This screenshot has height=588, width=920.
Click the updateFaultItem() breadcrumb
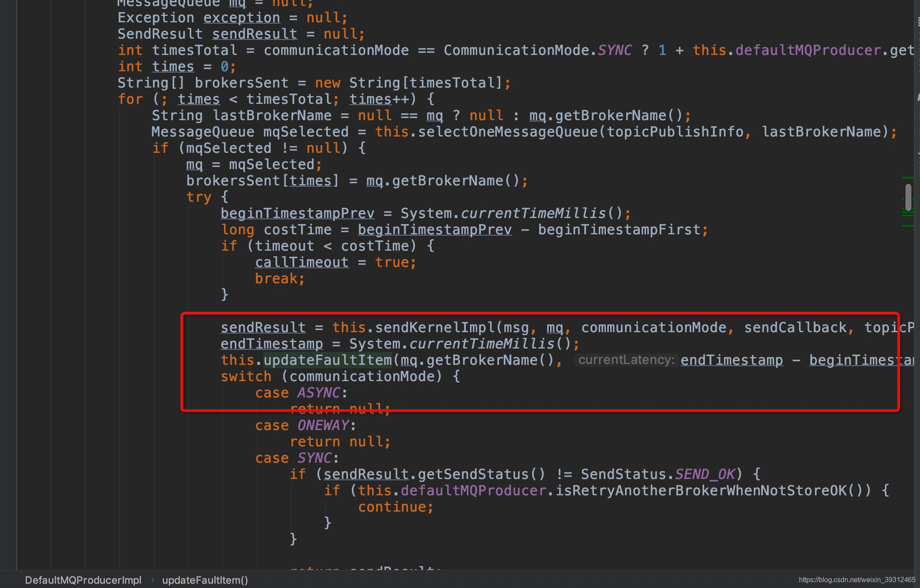205,580
